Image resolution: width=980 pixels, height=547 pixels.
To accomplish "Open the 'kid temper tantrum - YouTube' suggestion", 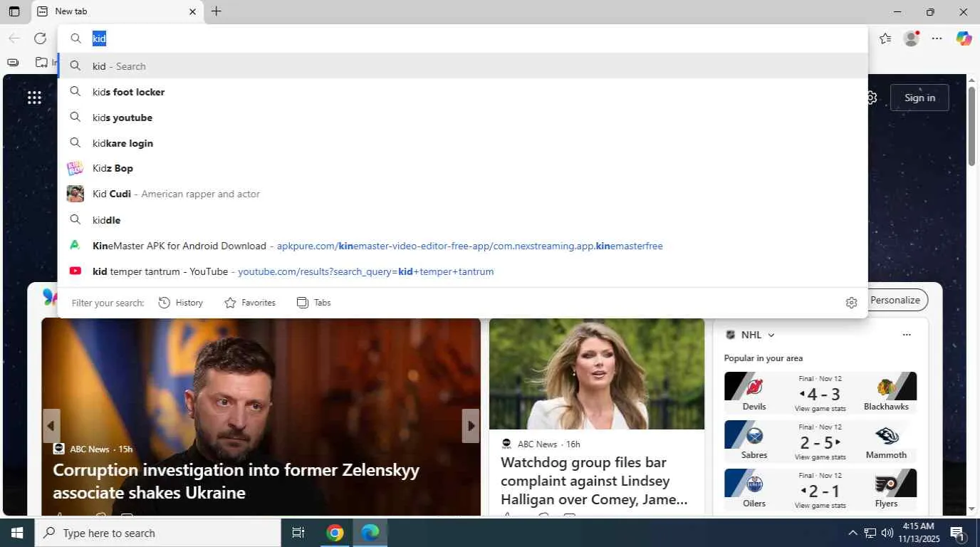I will [463, 271].
